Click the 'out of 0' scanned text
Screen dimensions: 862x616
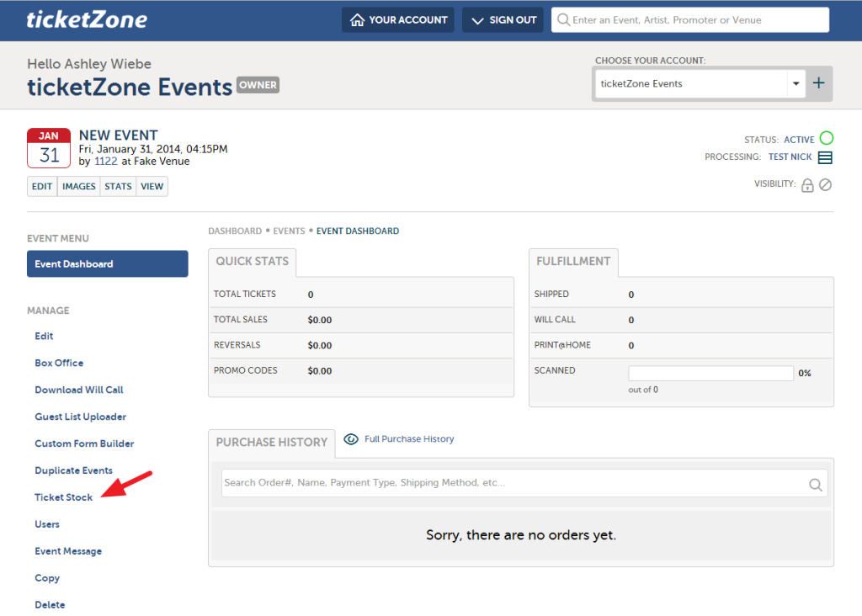tap(642, 390)
